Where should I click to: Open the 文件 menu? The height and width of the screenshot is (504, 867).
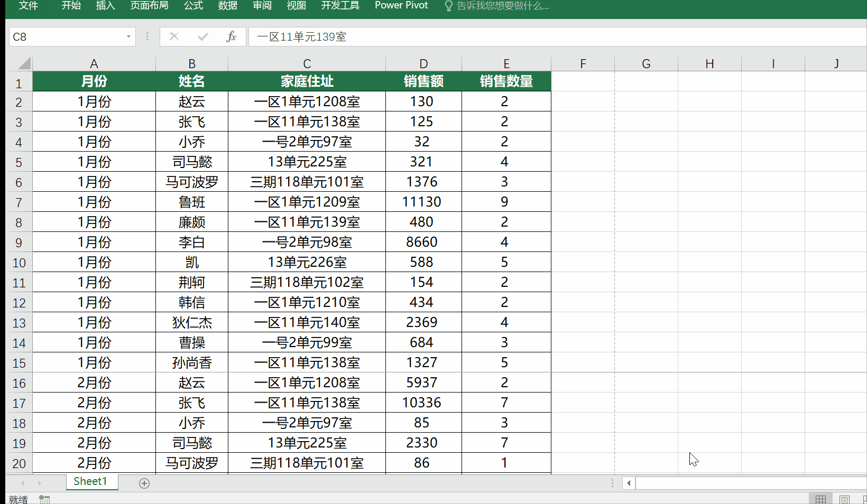(28, 6)
